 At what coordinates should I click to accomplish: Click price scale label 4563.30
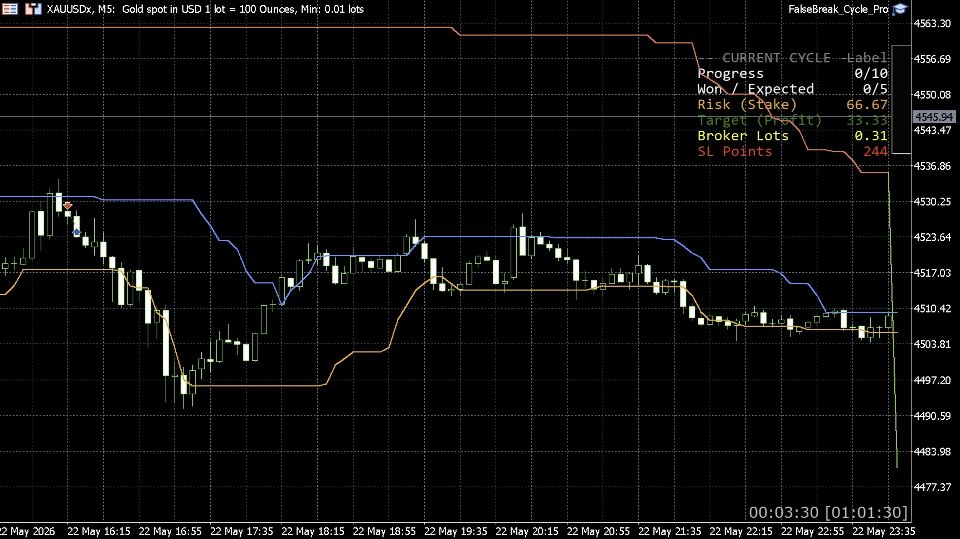[932, 23]
